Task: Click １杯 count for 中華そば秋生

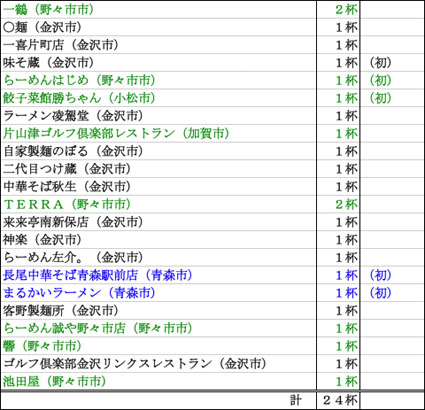Action: point(346,187)
